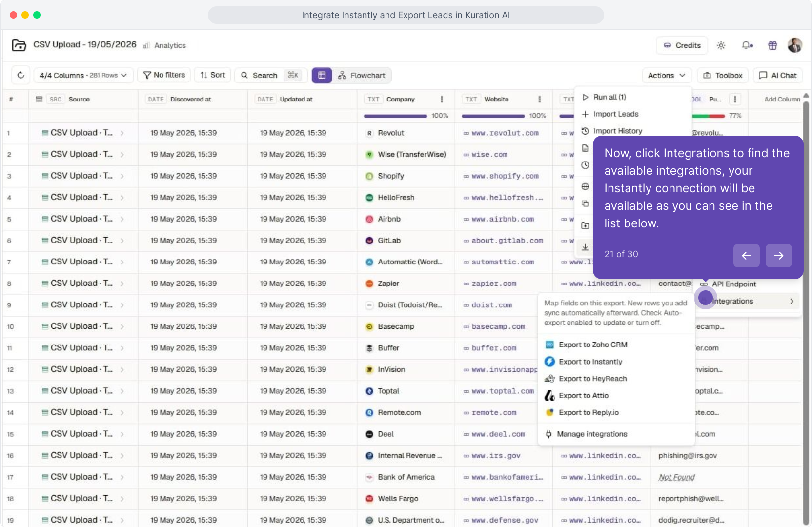
Task: Click the Wells Fargo logo icon
Action: 369,499
